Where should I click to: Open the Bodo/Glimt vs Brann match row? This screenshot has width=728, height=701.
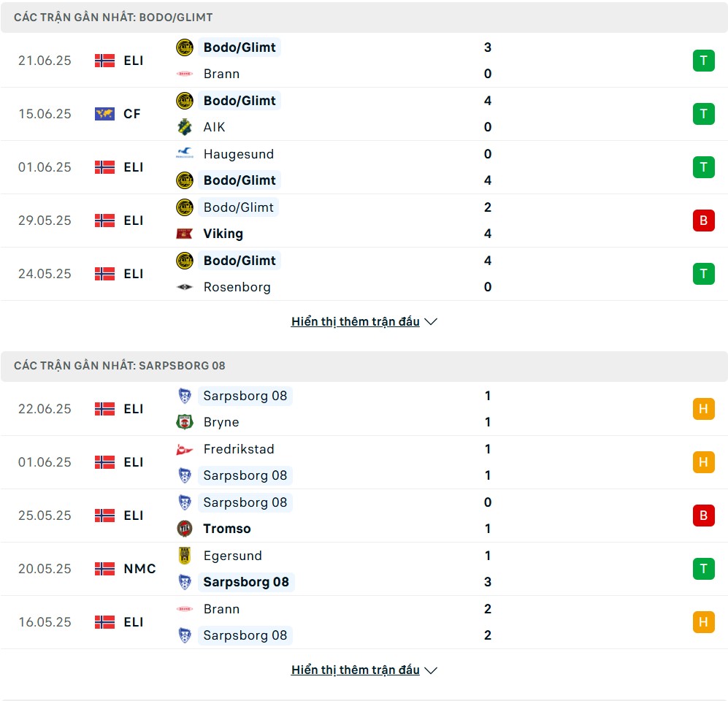coord(364,61)
